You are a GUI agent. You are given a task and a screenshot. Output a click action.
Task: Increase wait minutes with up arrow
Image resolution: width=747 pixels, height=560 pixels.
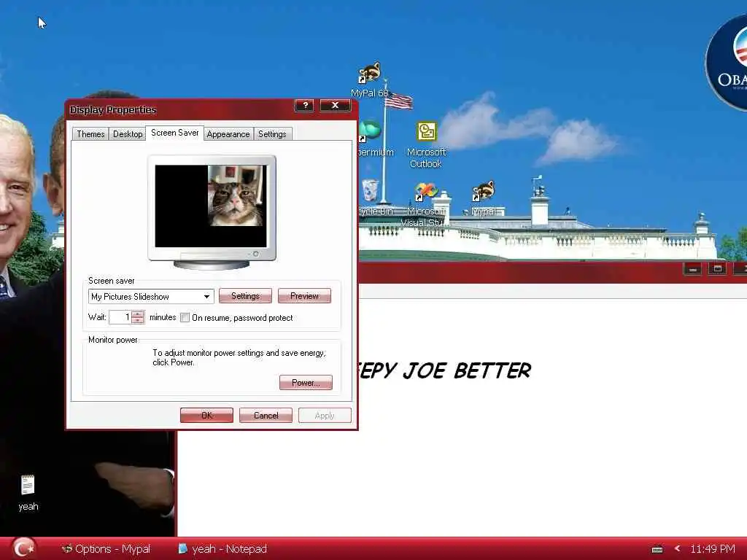(138, 314)
